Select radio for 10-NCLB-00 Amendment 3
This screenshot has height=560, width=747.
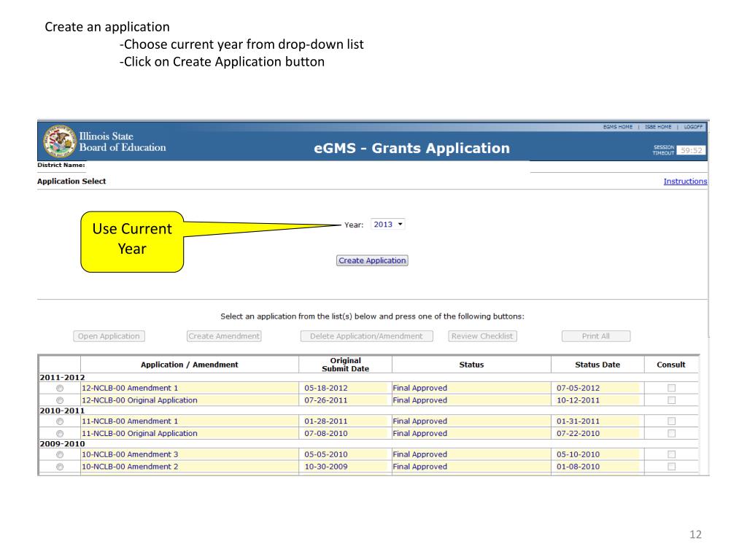tap(60, 455)
